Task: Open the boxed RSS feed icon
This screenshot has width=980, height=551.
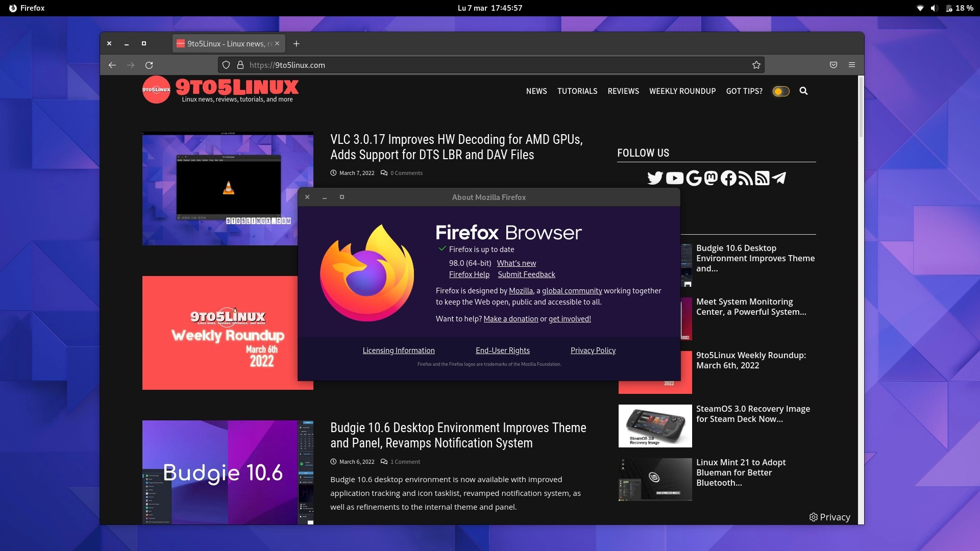Action: click(762, 178)
